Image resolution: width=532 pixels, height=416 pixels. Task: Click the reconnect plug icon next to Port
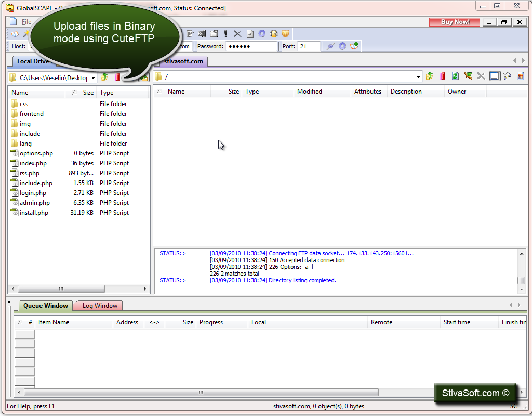(330, 46)
